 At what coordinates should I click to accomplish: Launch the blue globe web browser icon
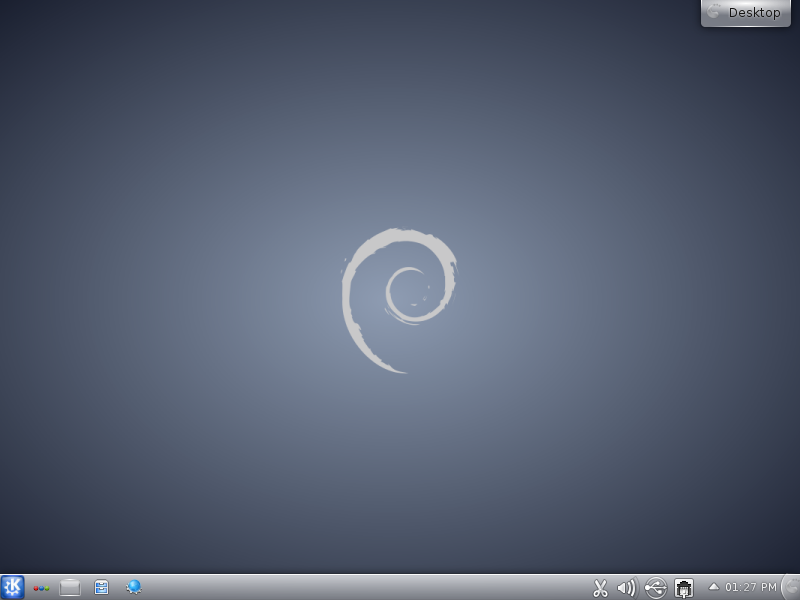133,587
